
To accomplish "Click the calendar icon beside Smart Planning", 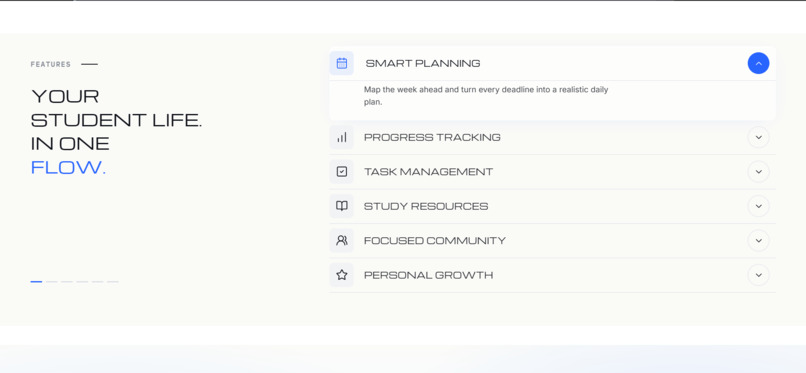I will point(342,63).
